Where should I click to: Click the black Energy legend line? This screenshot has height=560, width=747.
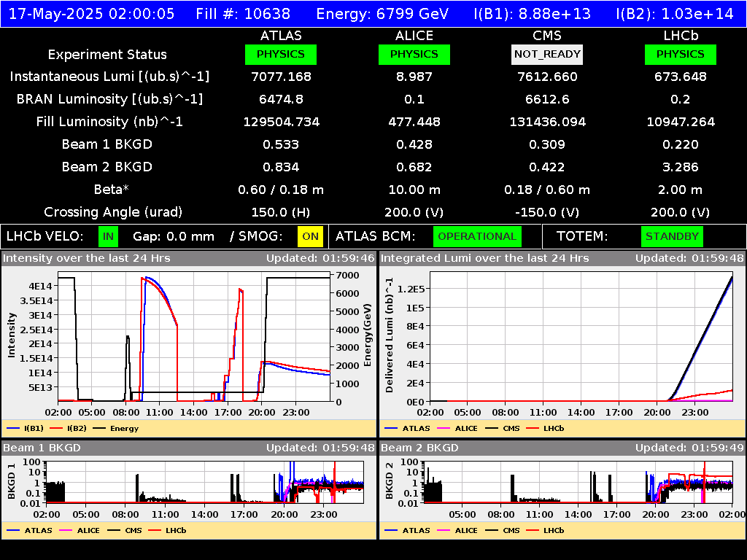[99, 429]
